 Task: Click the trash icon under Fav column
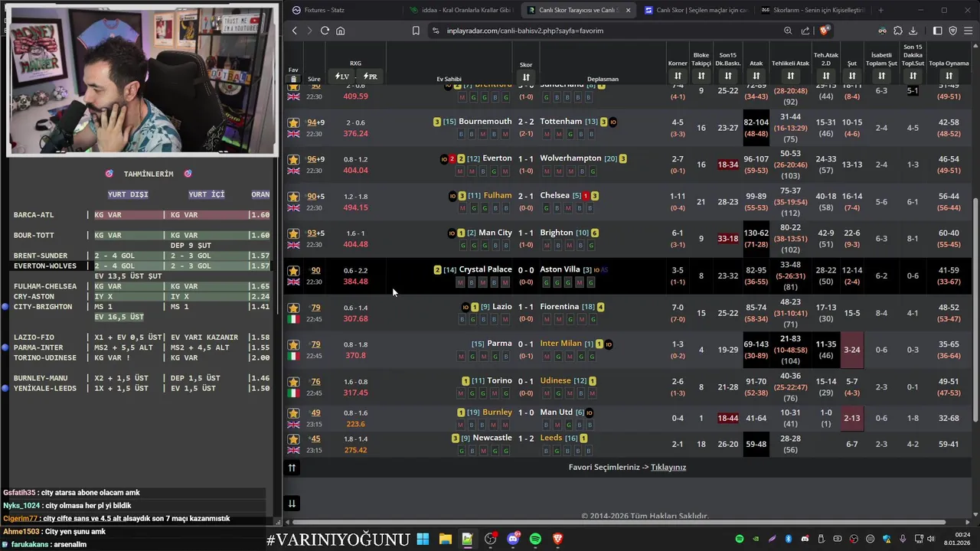point(293,79)
